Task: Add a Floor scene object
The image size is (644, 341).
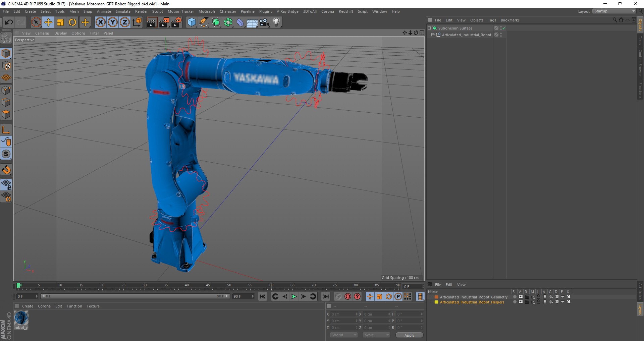Action: 252,22
